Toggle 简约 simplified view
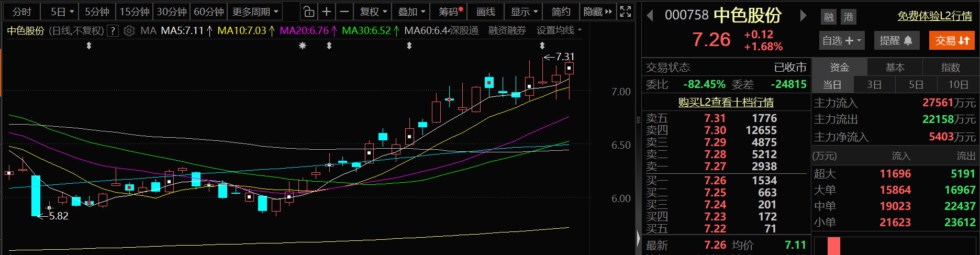The height and width of the screenshot is (255, 980). click(x=561, y=12)
